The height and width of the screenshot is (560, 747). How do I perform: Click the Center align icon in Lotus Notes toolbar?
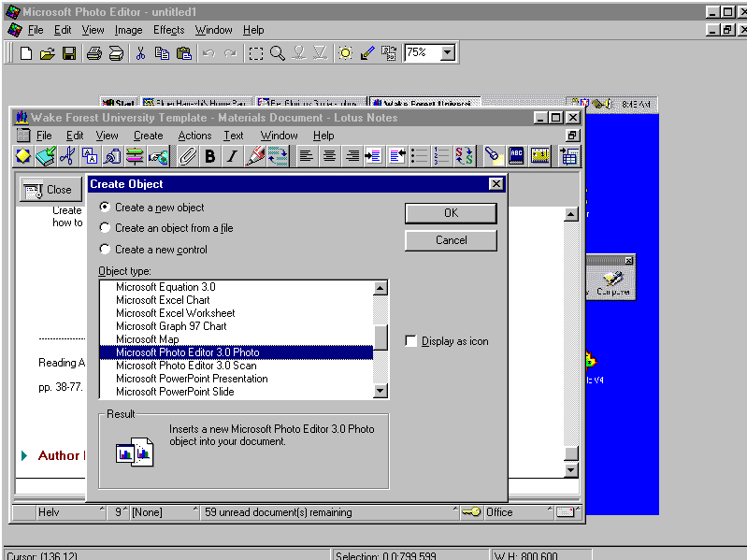coord(329,156)
